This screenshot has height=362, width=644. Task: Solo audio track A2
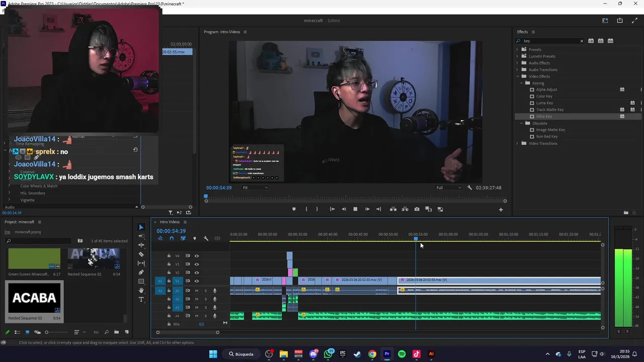click(205, 299)
